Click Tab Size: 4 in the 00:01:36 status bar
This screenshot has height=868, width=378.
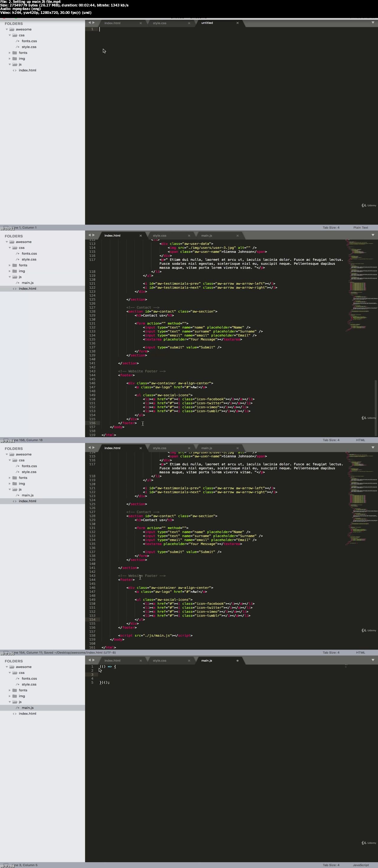(331, 653)
